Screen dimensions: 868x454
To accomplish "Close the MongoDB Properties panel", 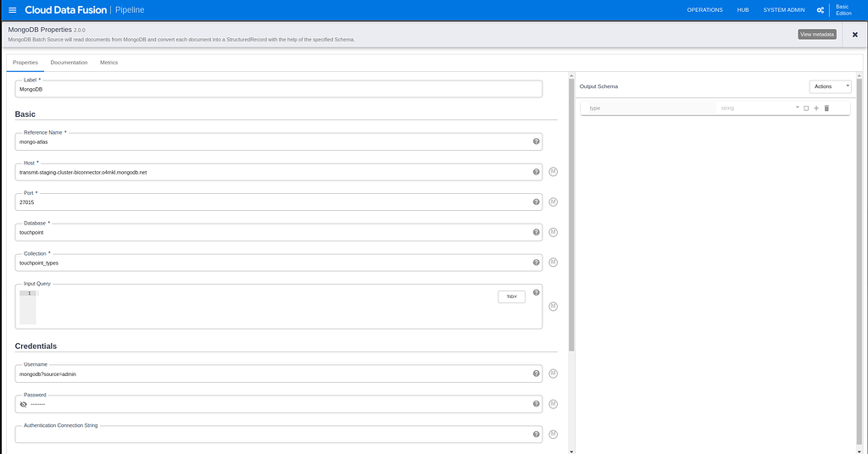I will (x=854, y=35).
